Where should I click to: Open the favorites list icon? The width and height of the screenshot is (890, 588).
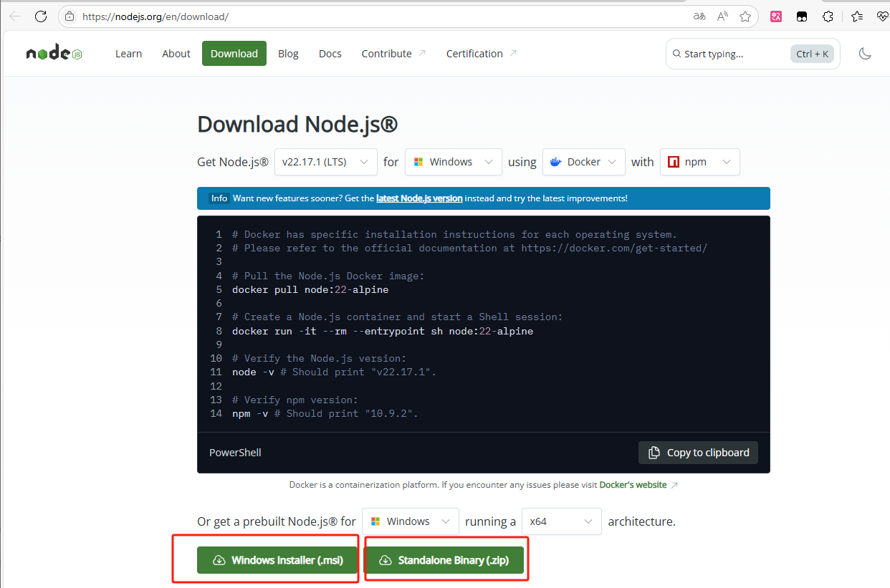857,16
